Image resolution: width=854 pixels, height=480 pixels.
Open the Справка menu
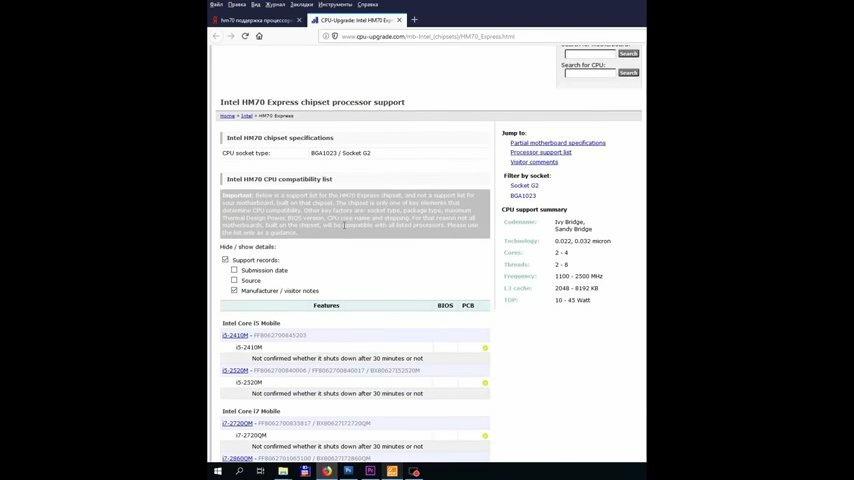coord(368,4)
